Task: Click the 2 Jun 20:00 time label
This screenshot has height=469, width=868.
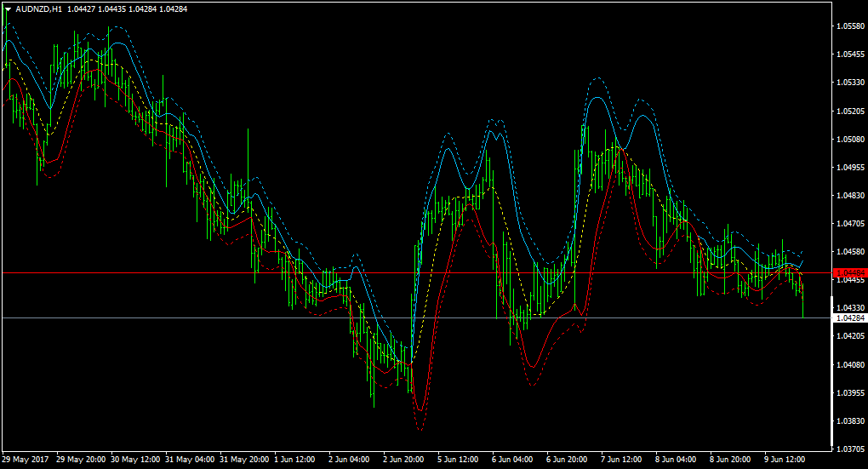Action: click(x=403, y=460)
